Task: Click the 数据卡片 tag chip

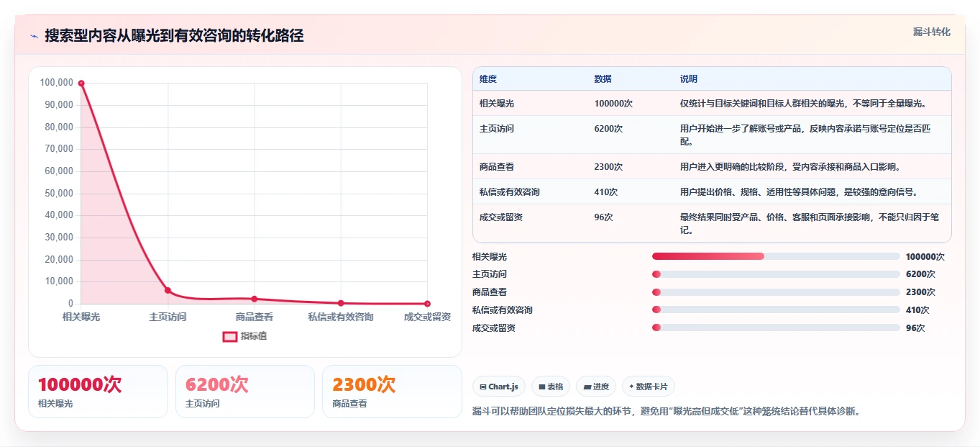Action: coord(648,387)
